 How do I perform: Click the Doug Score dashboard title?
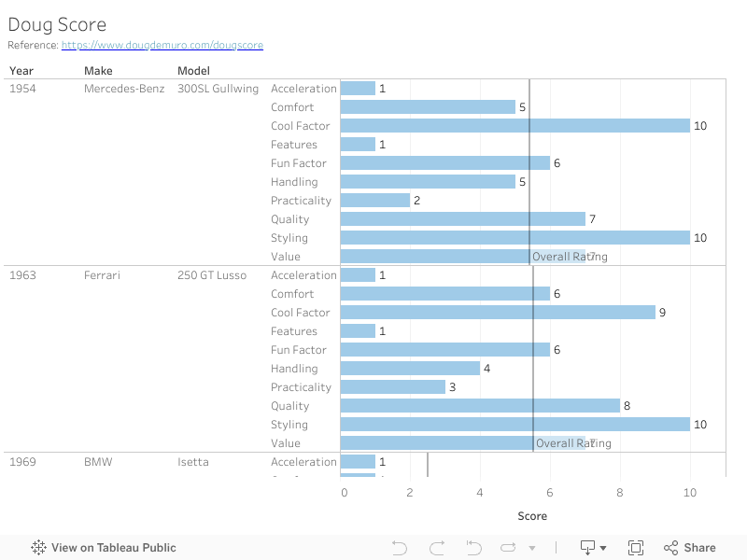(x=57, y=24)
